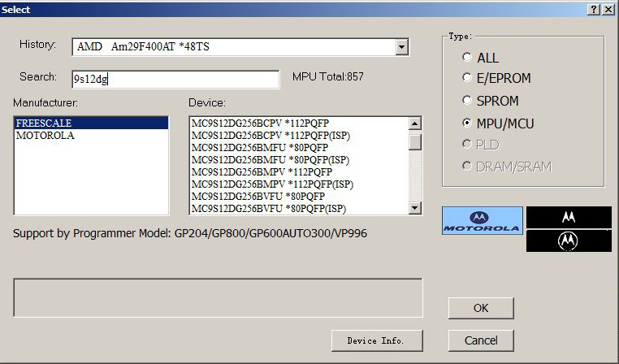
Task: Select device MC9S12DG256BCPV *112PQFP(ISP)
Action: (299, 136)
